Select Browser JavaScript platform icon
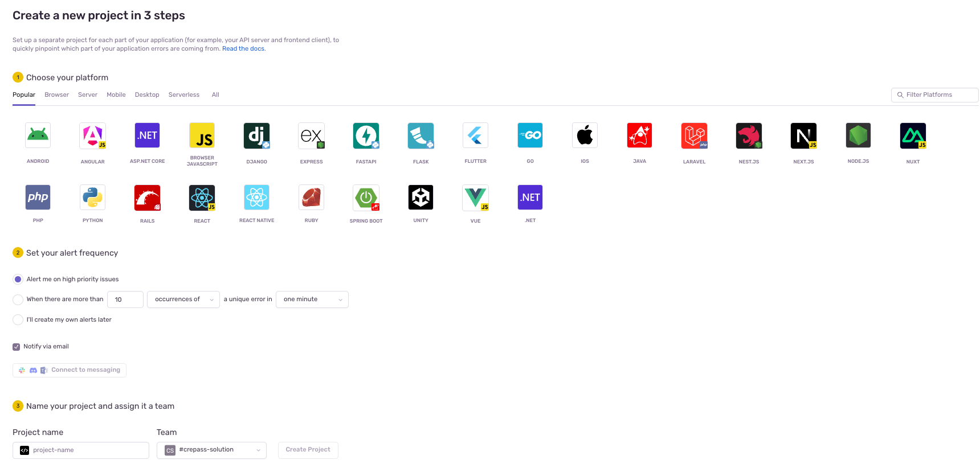This screenshot has width=980, height=472. 202,136
